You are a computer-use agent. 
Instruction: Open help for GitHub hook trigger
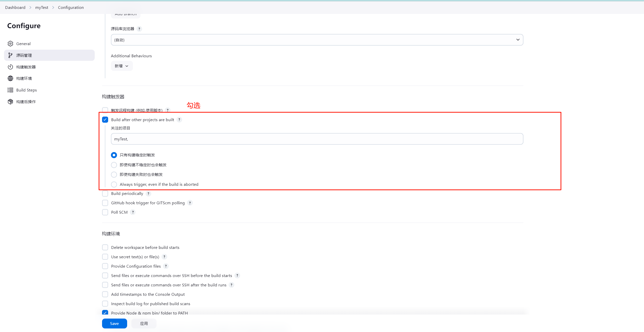click(190, 203)
